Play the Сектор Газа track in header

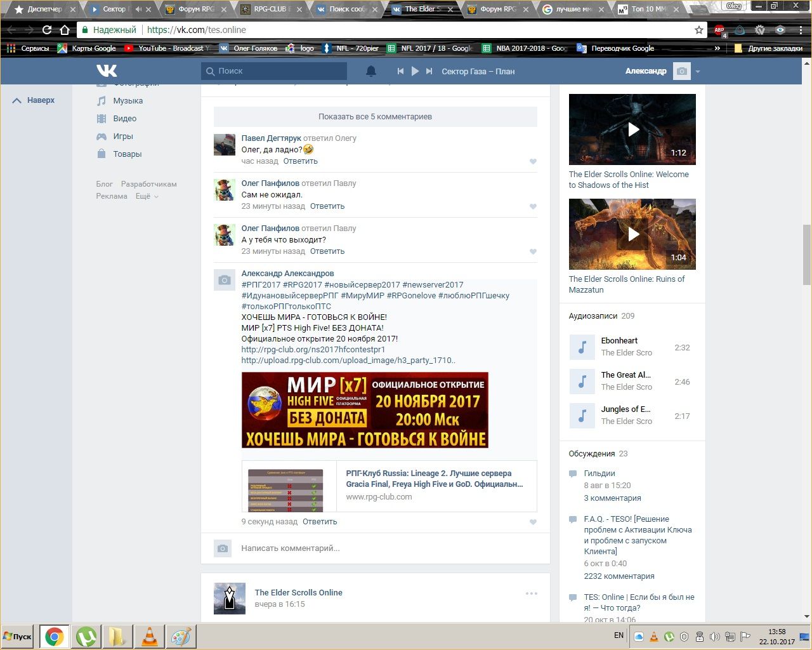[x=415, y=71]
